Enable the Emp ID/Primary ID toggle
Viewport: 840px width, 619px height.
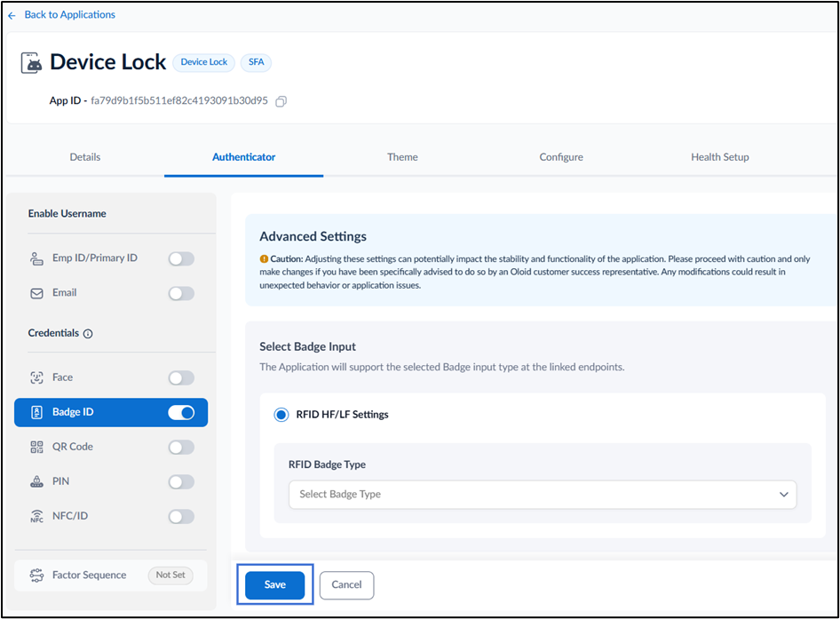pyautogui.click(x=181, y=258)
